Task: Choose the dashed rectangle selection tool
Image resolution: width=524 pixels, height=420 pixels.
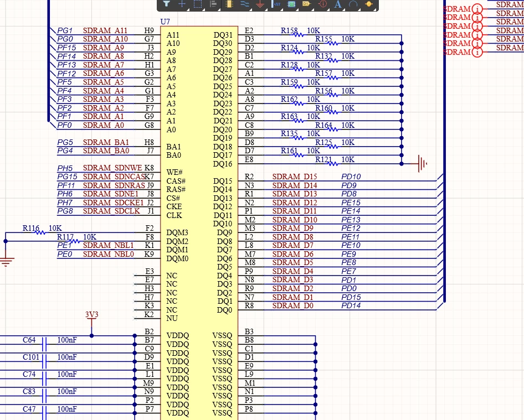Action: coord(198,4)
